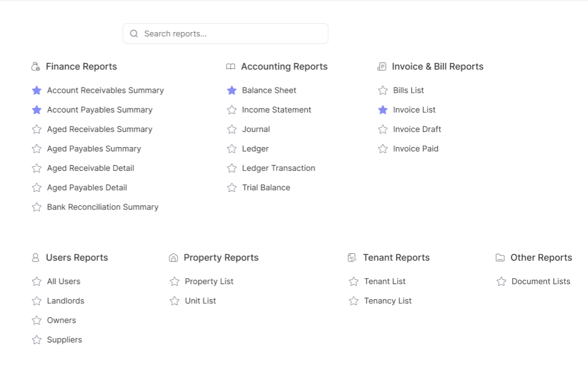This screenshot has width=588, height=371.
Task: Click the search magnifier icon
Action: [134, 34]
